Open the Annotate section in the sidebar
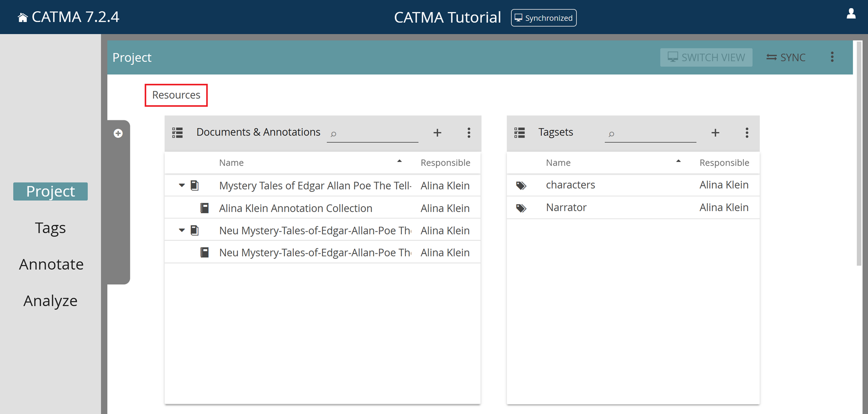 pyautogui.click(x=51, y=264)
